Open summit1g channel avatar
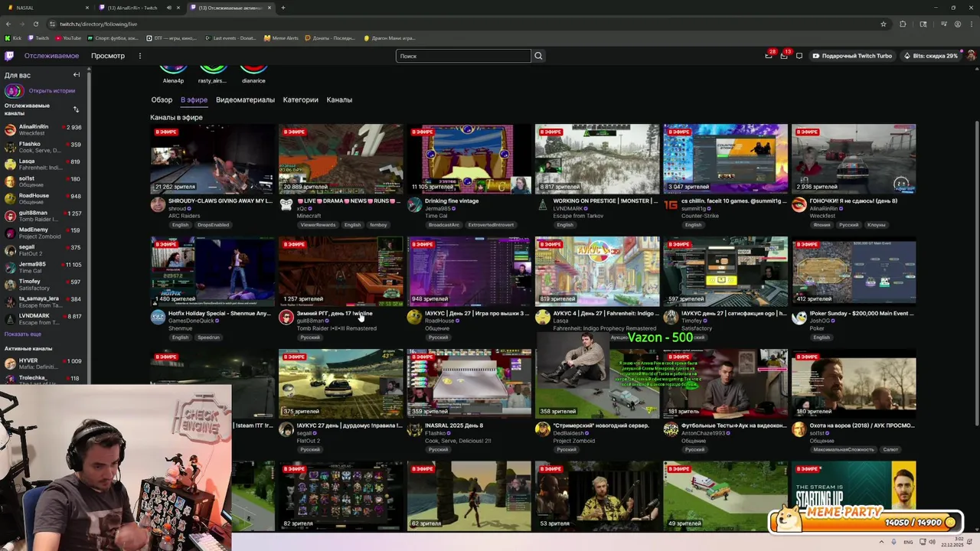 671,204
